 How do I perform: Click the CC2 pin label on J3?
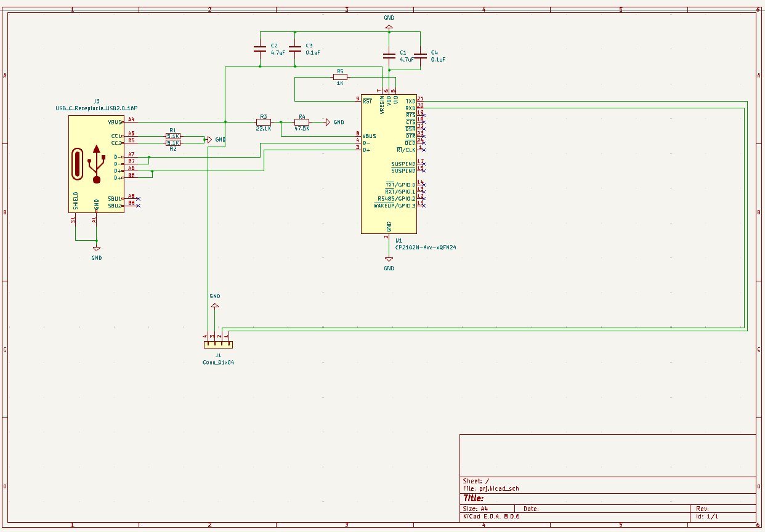(x=116, y=143)
